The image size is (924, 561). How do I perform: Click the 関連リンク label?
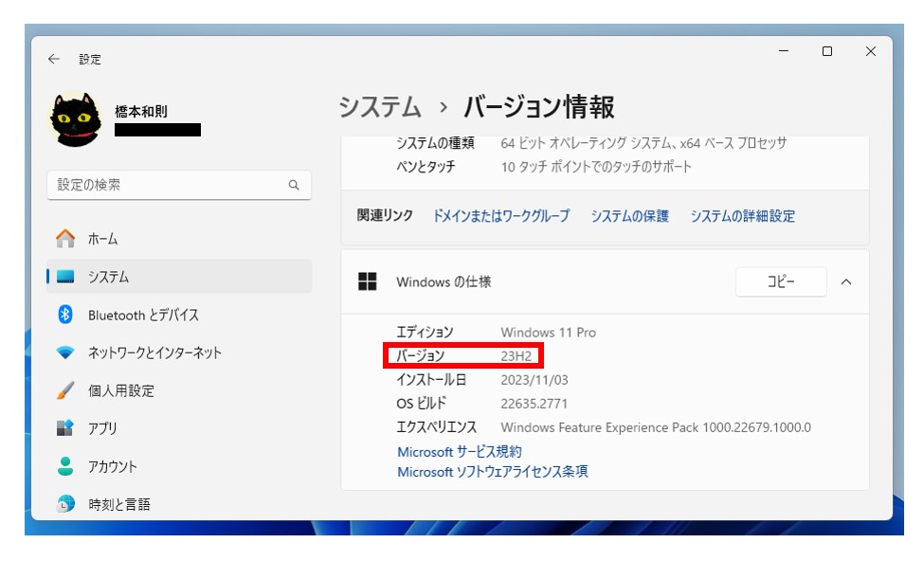(x=385, y=215)
